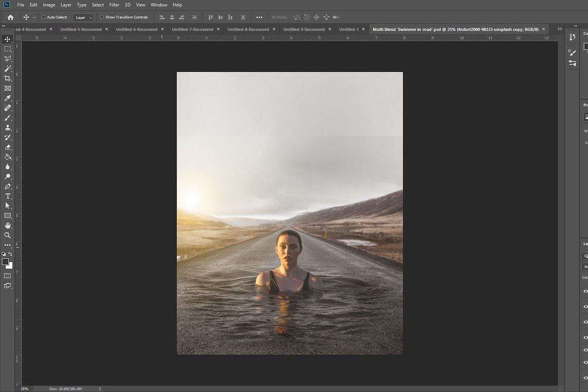Select the Brush tool
Viewport: 588px width, 392px height.
(7, 118)
